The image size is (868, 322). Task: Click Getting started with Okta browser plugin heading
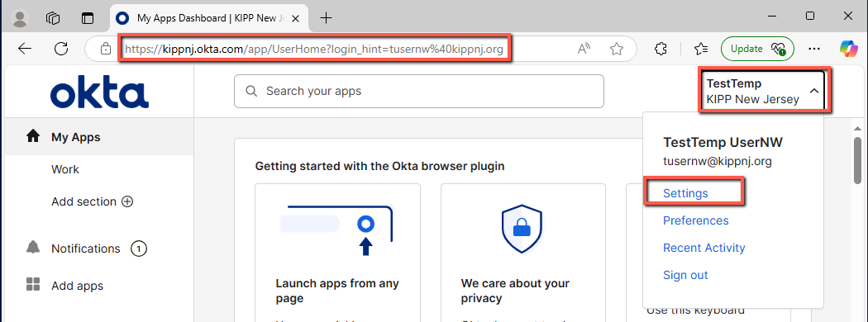(x=379, y=166)
